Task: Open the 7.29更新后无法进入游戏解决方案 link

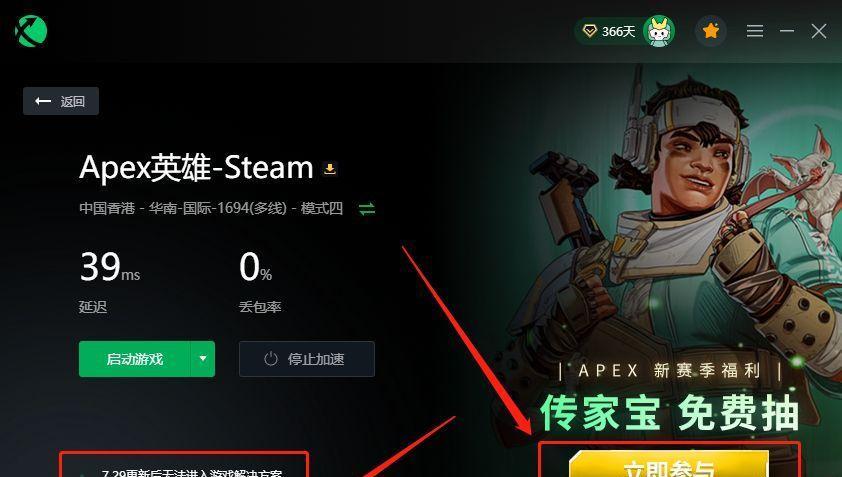Action: point(192,473)
